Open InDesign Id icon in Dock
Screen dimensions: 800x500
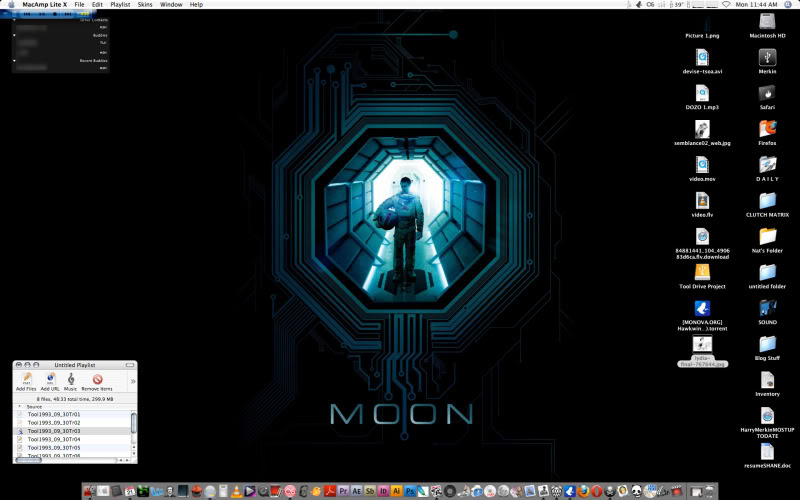click(383, 491)
